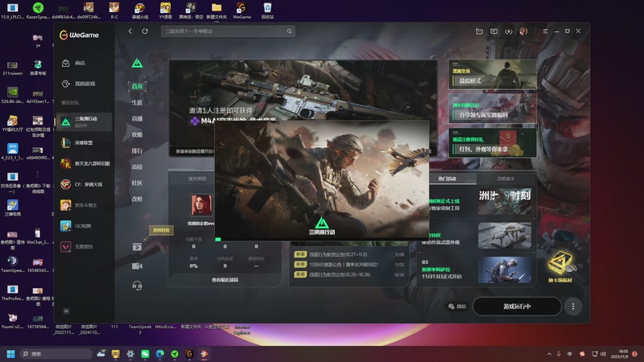Click the search magnifier icon
The image size is (644, 362).
(x=289, y=31)
